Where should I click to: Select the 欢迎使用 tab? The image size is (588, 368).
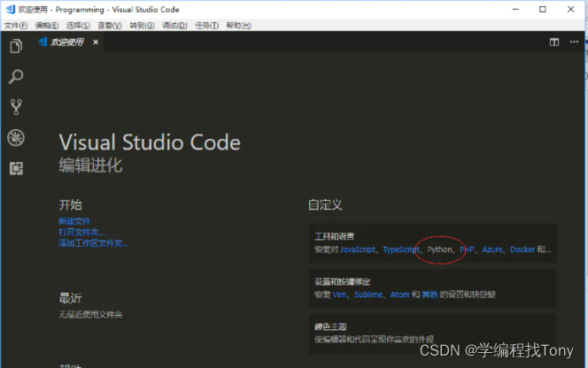(66, 42)
